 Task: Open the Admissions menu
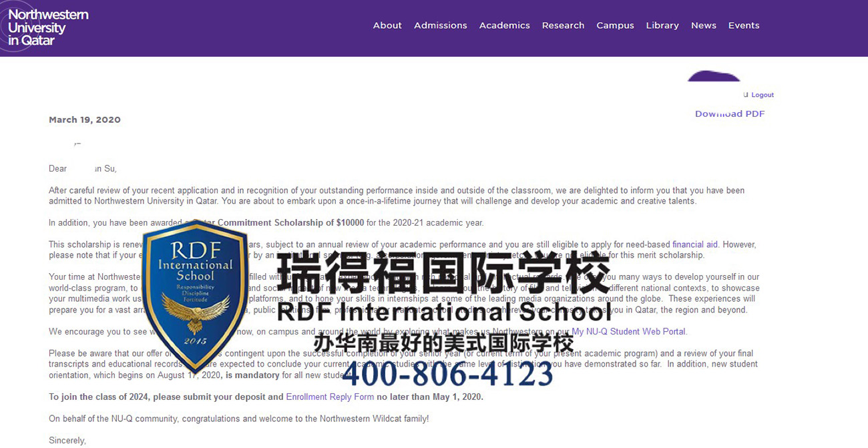pos(441,25)
